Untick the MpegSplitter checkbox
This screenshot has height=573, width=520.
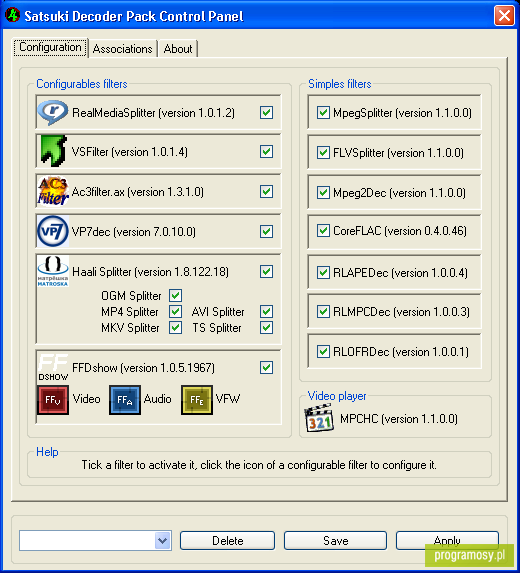[x=323, y=113]
